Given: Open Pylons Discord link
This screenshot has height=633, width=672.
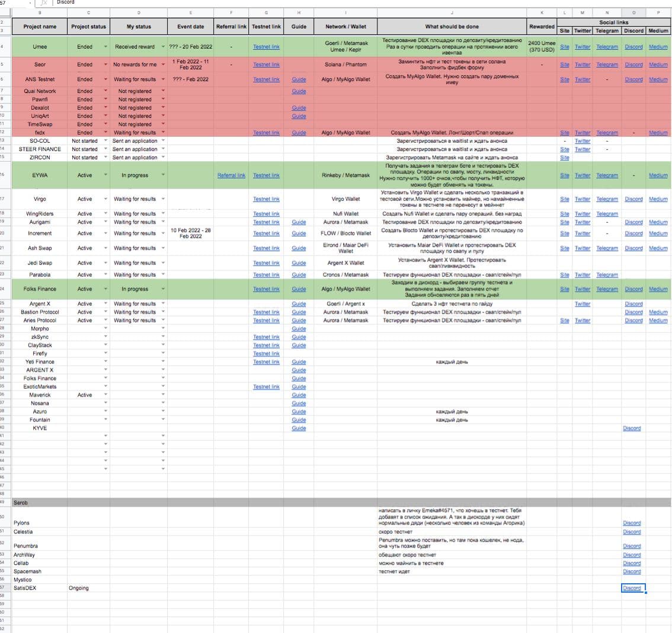Looking at the screenshot, I should [x=632, y=523].
